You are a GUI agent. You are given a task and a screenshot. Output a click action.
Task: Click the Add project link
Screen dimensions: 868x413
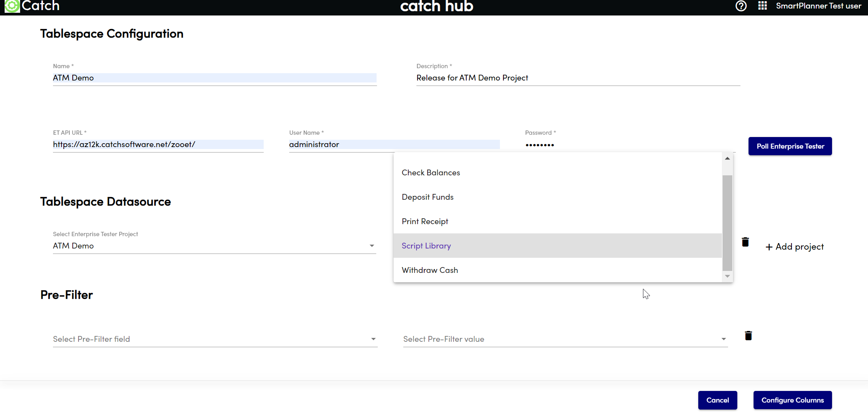pos(795,247)
